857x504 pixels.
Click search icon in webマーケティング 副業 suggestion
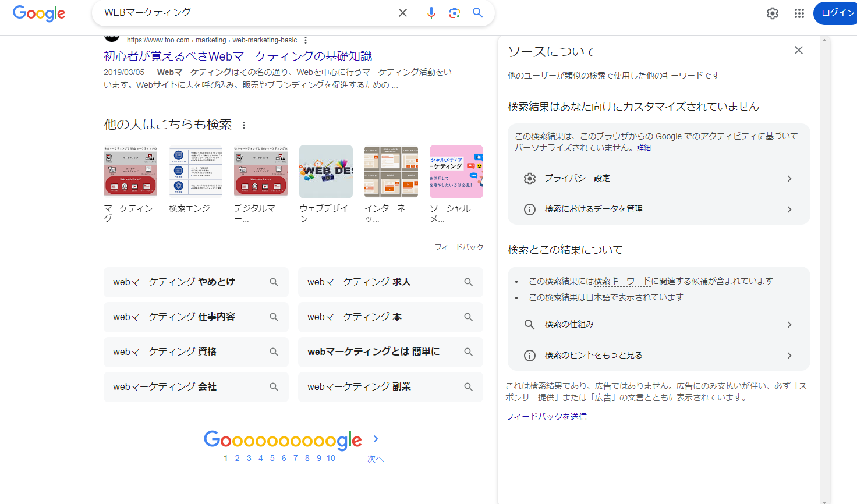468,387
